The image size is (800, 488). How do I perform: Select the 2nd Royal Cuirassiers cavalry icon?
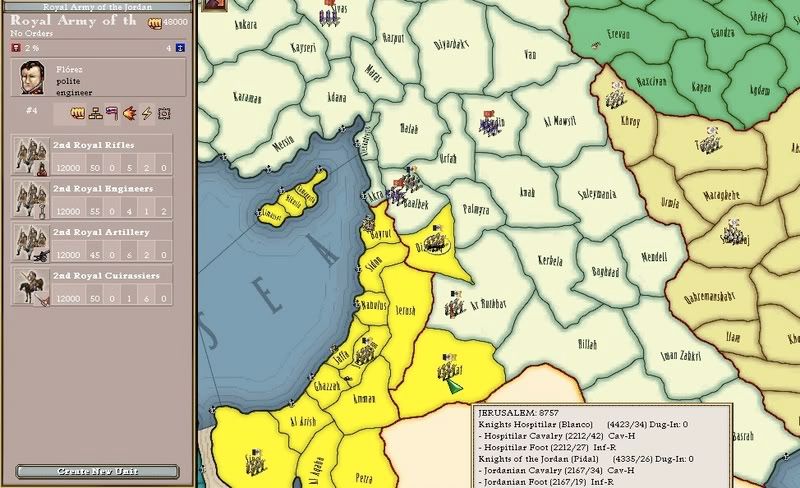[31, 286]
